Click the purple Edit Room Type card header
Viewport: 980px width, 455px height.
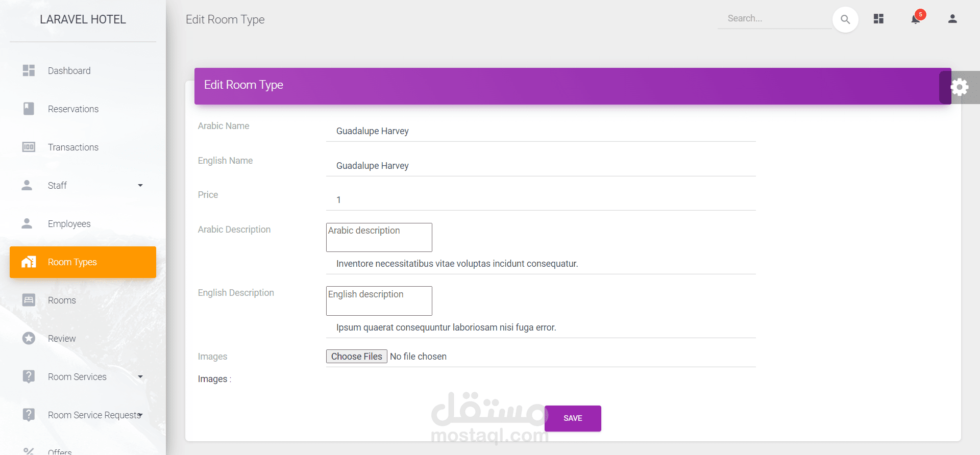pyautogui.click(x=573, y=86)
